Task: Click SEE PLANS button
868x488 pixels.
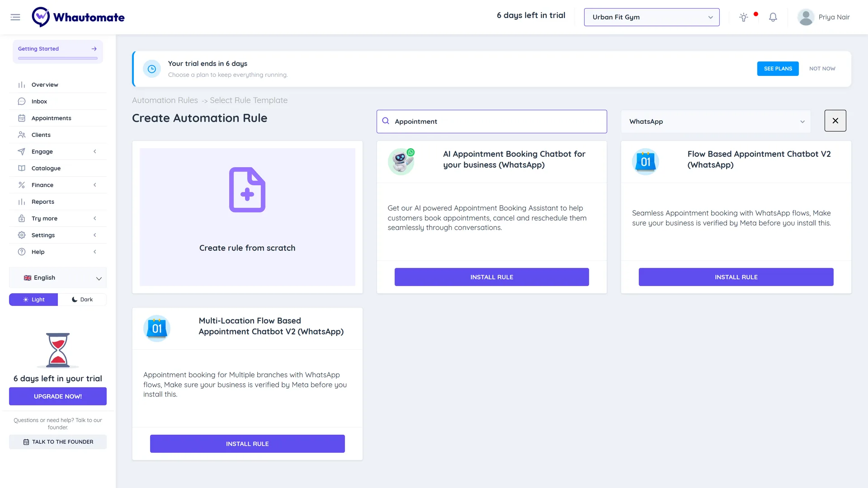Action: coord(778,69)
